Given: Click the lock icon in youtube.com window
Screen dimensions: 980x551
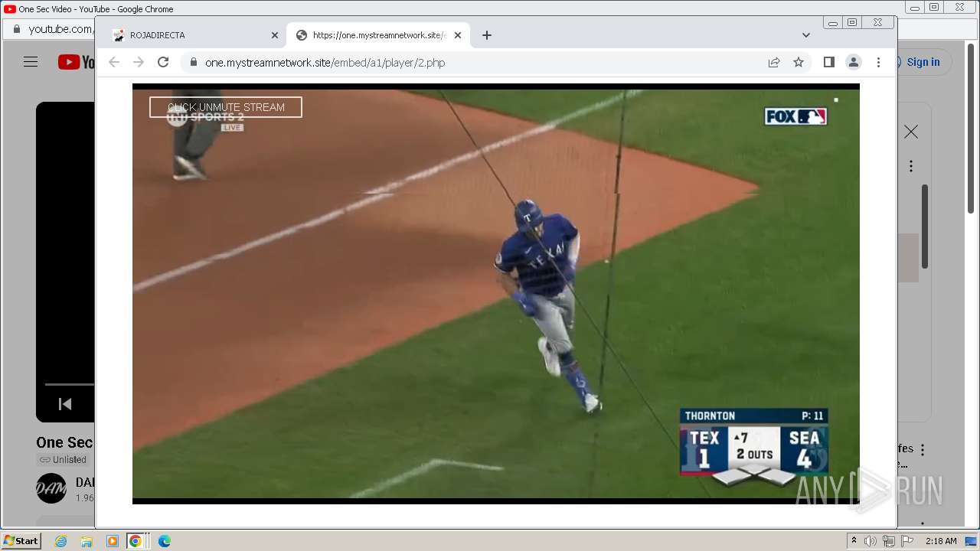Looking at the screenshot, I should click(17, 29).
